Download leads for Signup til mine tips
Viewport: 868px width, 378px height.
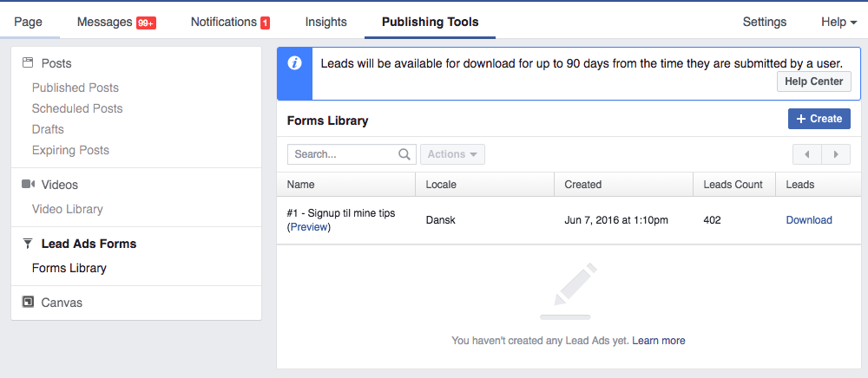click(x=809, y=220)
